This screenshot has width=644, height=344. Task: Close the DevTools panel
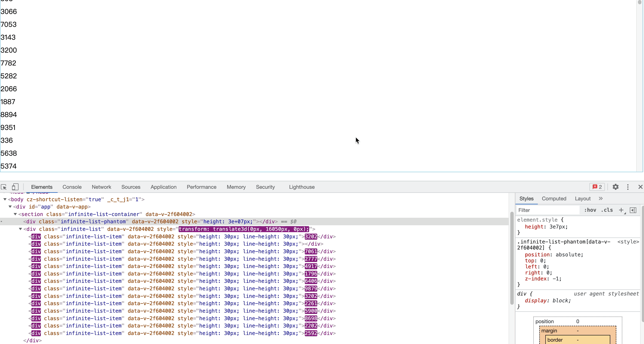tap(640, 187)
